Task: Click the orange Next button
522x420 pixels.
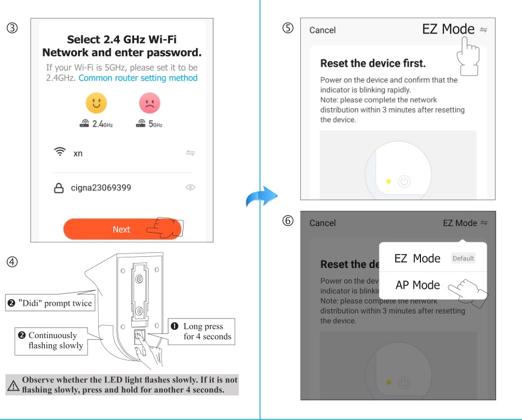Action: coord(122,229)
